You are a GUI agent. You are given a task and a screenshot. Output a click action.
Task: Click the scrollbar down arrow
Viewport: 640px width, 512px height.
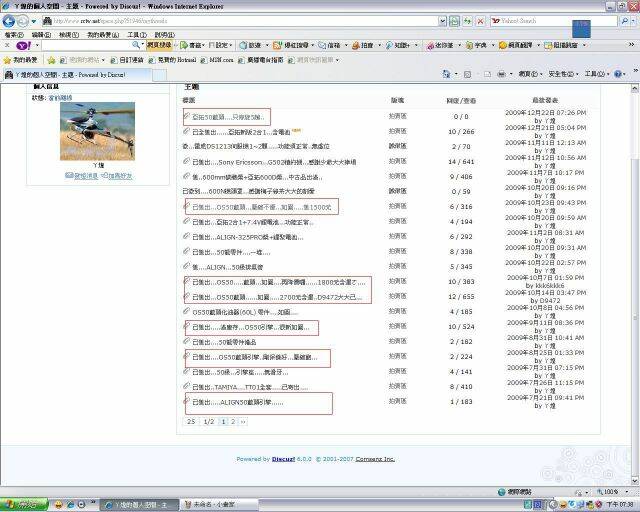click(635, 481)
